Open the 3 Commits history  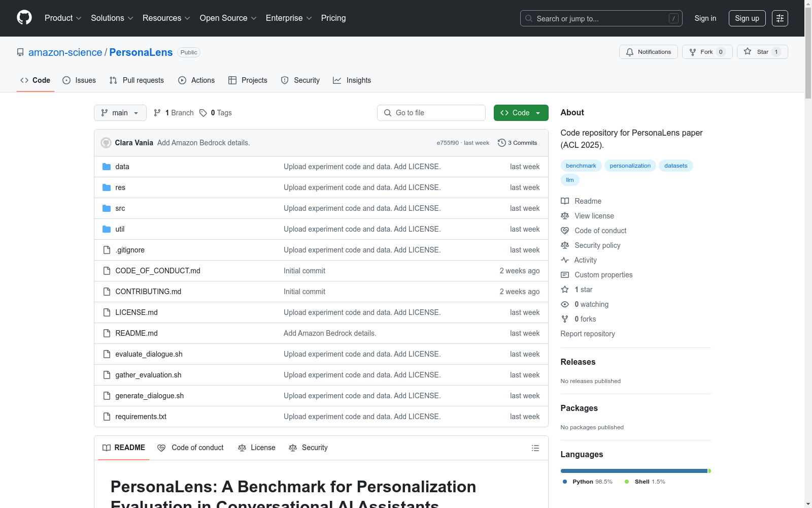click(518, 143)
